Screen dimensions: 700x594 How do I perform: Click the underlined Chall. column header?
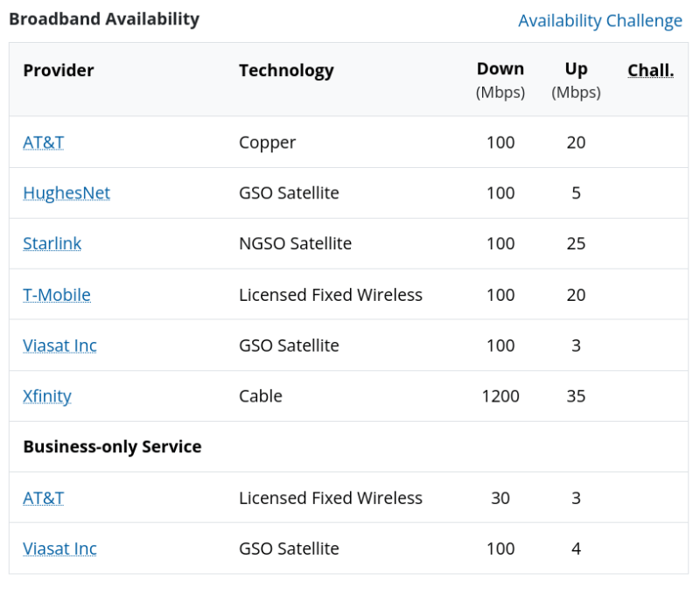coord(650,69)
